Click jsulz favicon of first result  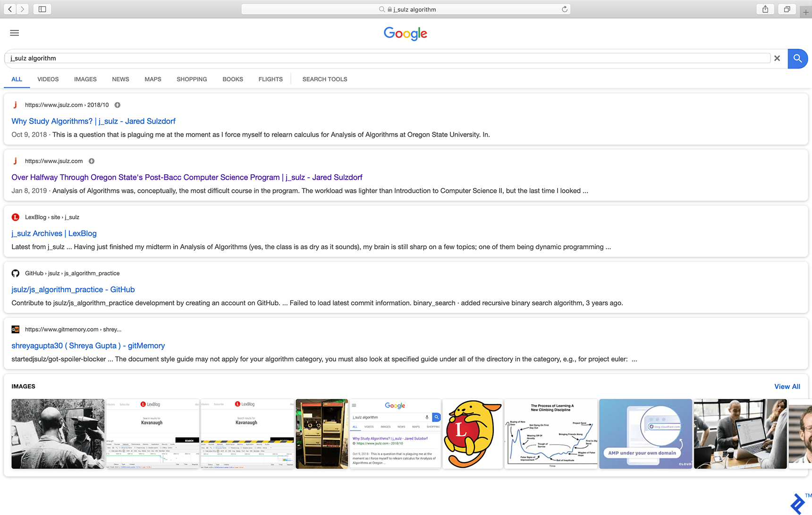(x=15, y=105)
